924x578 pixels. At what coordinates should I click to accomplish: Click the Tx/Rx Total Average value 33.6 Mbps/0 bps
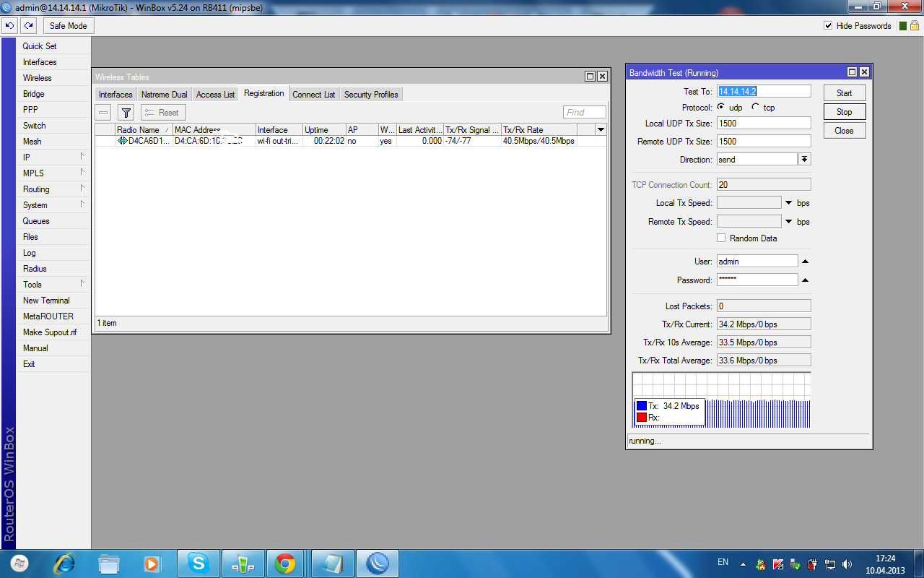coord(764,361)
